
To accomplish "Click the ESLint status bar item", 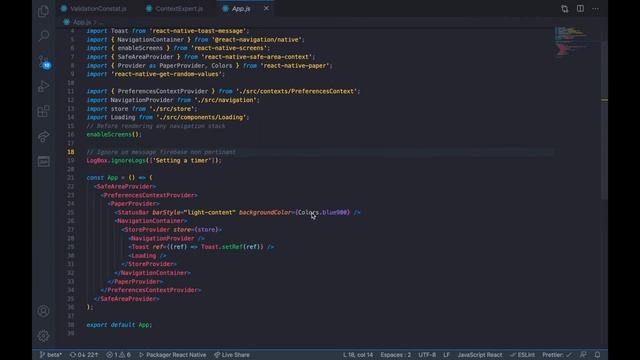I will point(522,355).
